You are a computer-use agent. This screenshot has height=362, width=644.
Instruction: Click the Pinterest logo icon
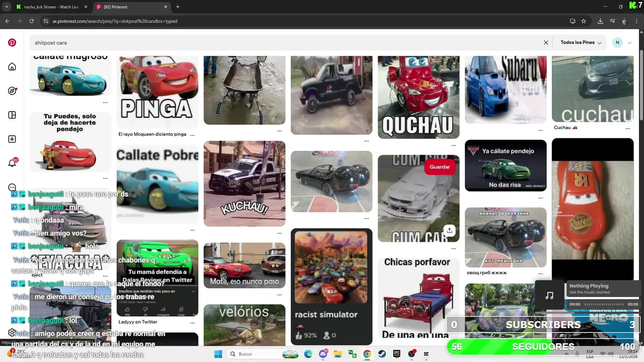pos(12,43)
